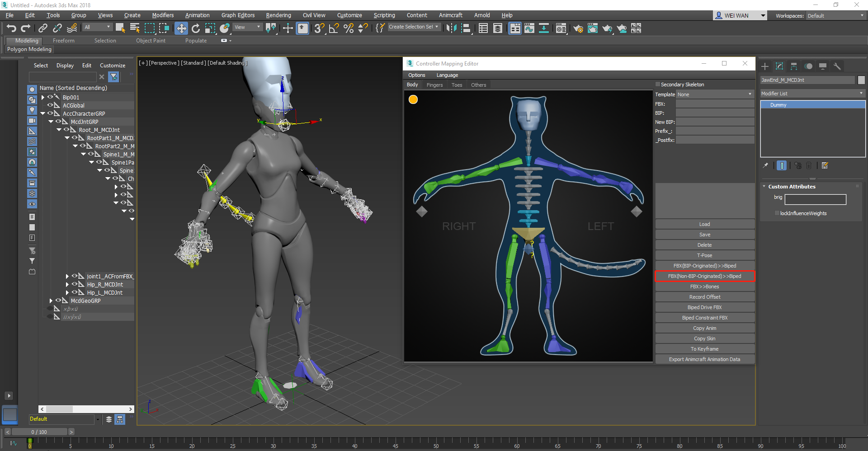Collapse the McdJntGRP tree node
Viewport: 868px width, 451px height.
51,122
